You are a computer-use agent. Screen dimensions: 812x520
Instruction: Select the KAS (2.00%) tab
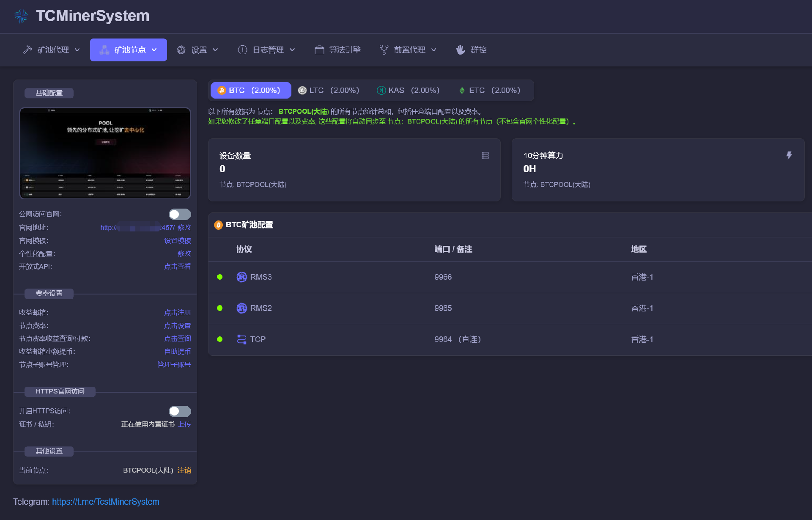408,91
